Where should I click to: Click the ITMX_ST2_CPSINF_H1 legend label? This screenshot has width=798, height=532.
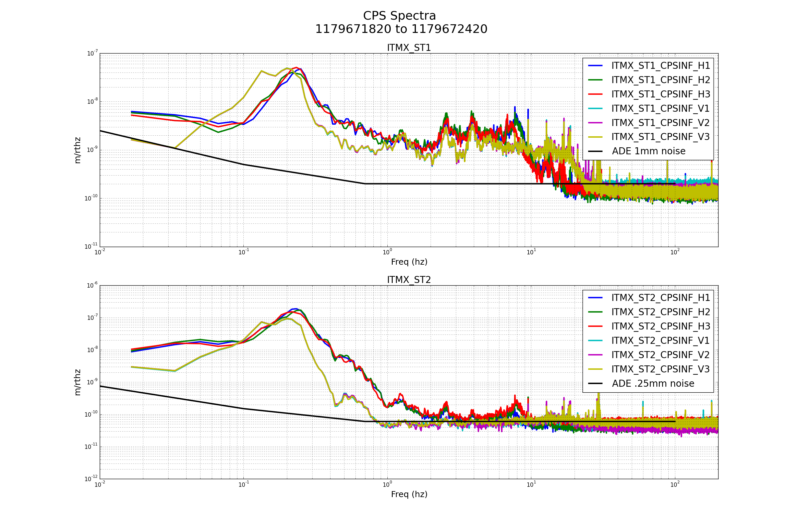[x=660, y=298]
